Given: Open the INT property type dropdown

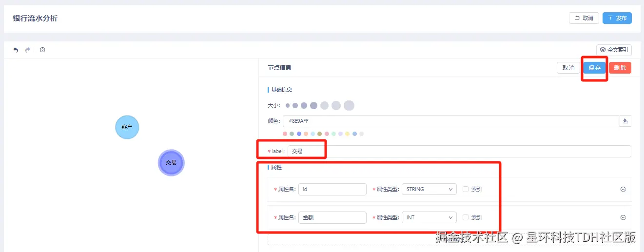Looking at the screenshot, I should tap(429, 217).
